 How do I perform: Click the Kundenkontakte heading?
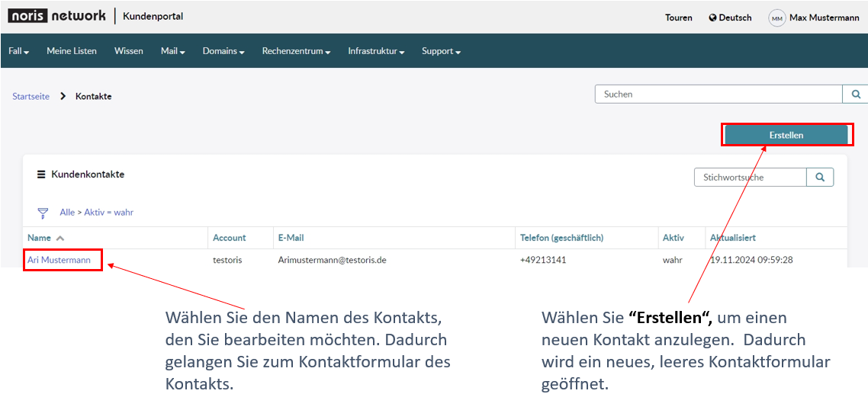click(x=88, y=175)
